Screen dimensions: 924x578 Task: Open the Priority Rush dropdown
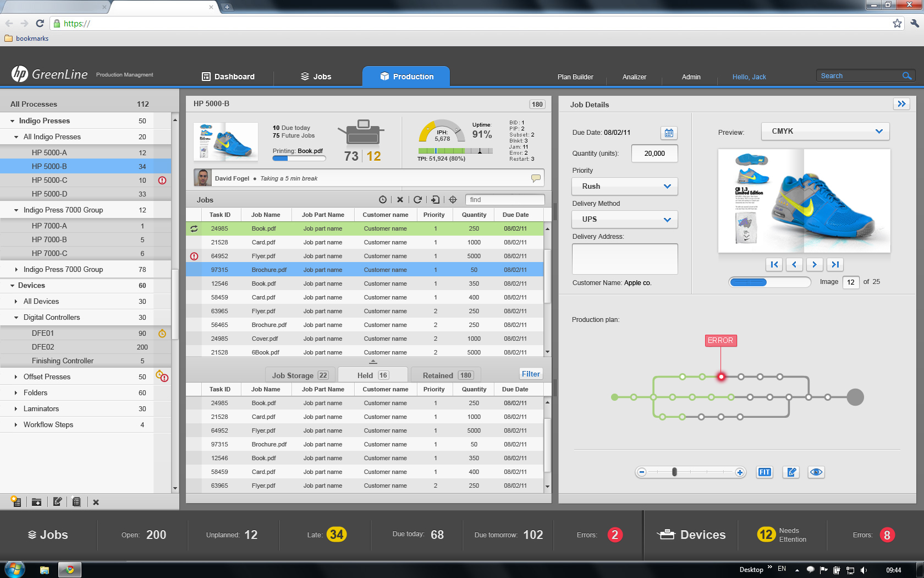[625, 186]
